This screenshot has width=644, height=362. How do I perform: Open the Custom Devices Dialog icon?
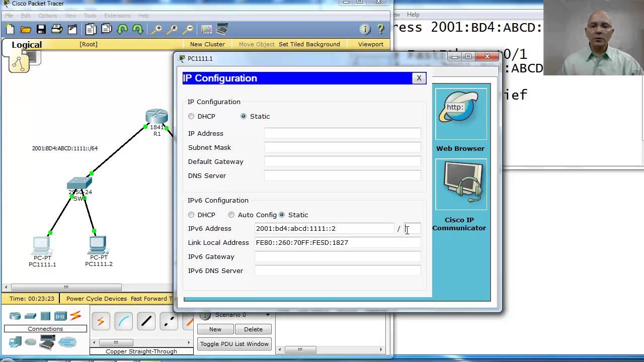click(222, 30)
